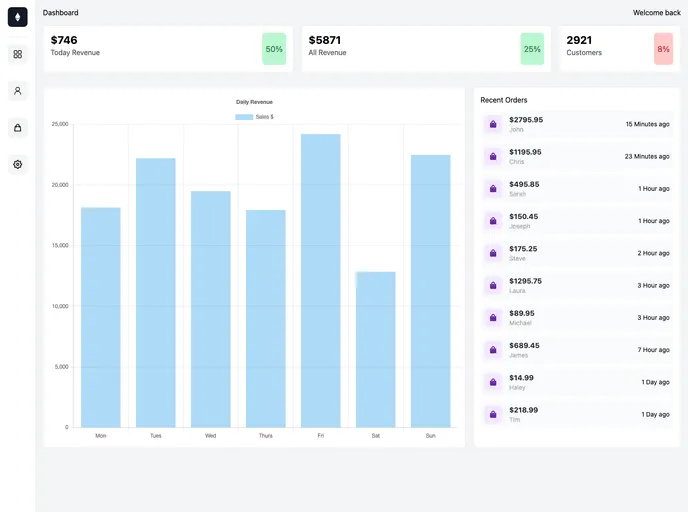Click the Recent Orders heading

click(504, 100)
